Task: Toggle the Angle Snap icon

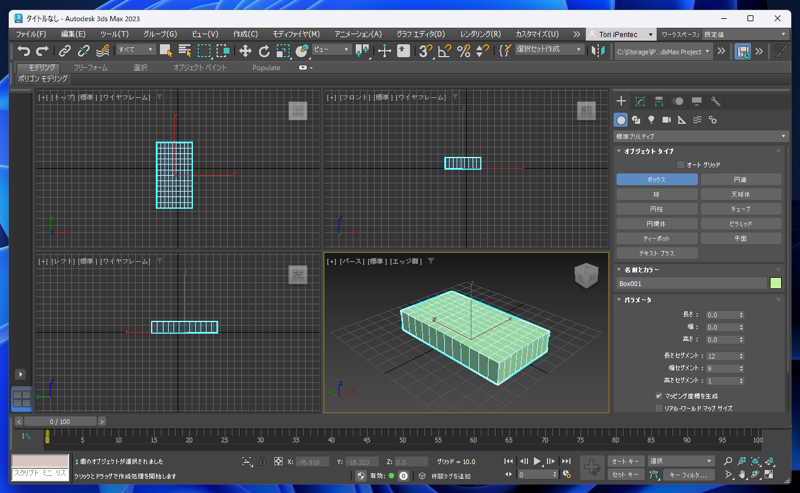Action: click(444, 51)
